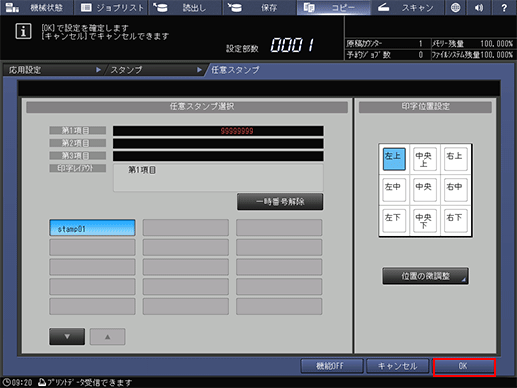
Task: Click the up arrow page button
Action: [108, 337]
